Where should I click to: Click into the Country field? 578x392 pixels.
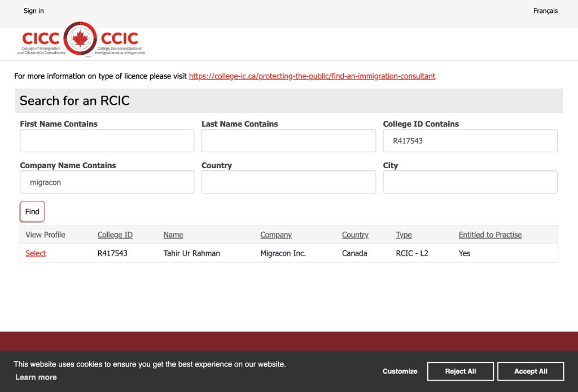click(288, 182)
